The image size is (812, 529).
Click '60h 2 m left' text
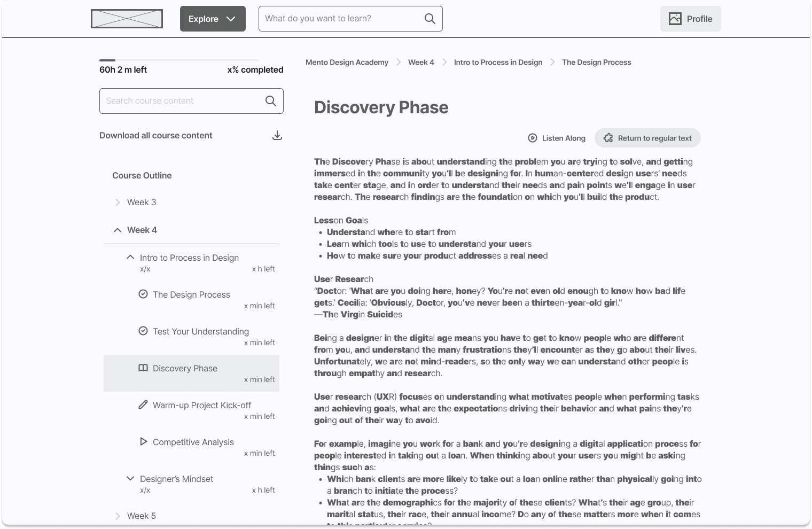pyautogui.click(x=123, y=70)
